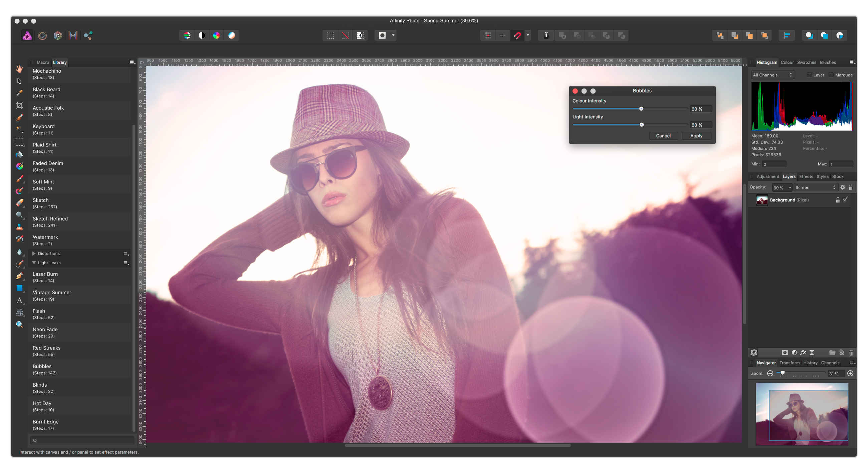Click the Histogram Min value field
The image size is (868, 473).
tap(774, 164)
